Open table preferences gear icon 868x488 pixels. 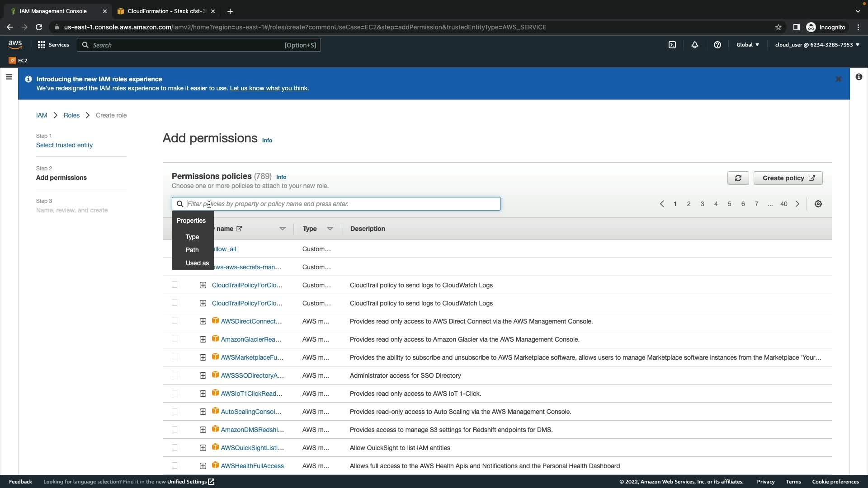818,204
